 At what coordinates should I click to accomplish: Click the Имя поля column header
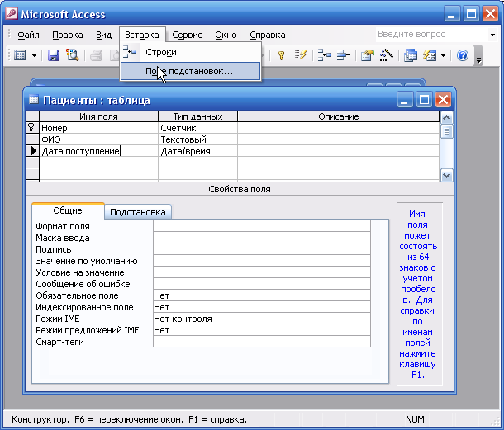(98, 116)
